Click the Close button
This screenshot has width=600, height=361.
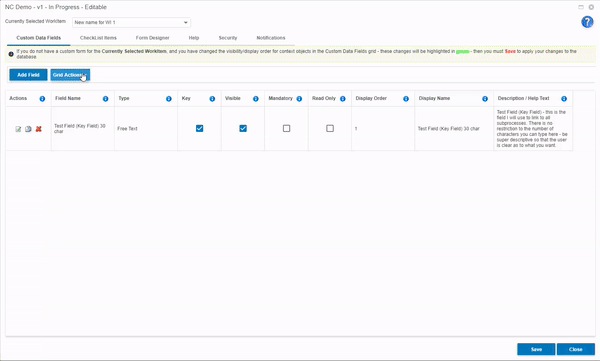(x=576, y=349)
